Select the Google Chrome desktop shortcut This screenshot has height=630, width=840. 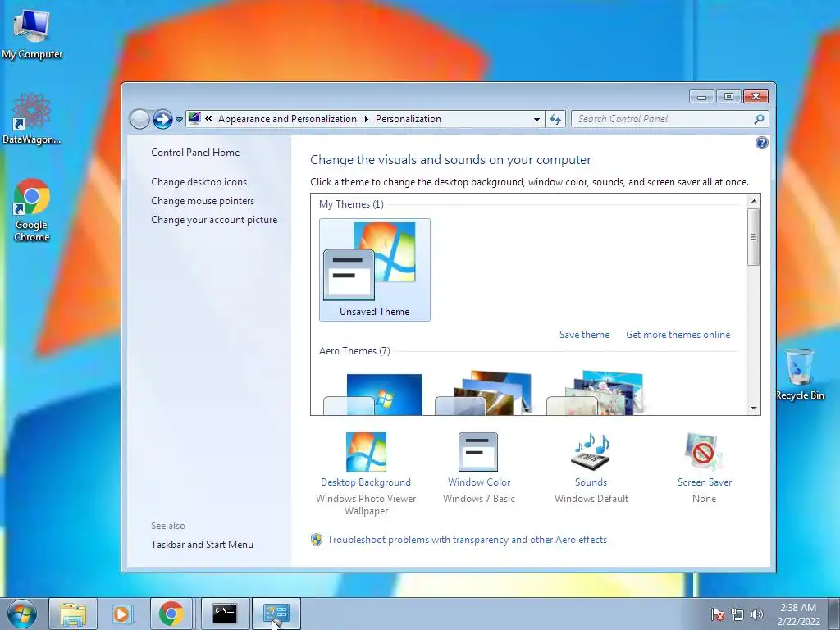click(32, 211)
